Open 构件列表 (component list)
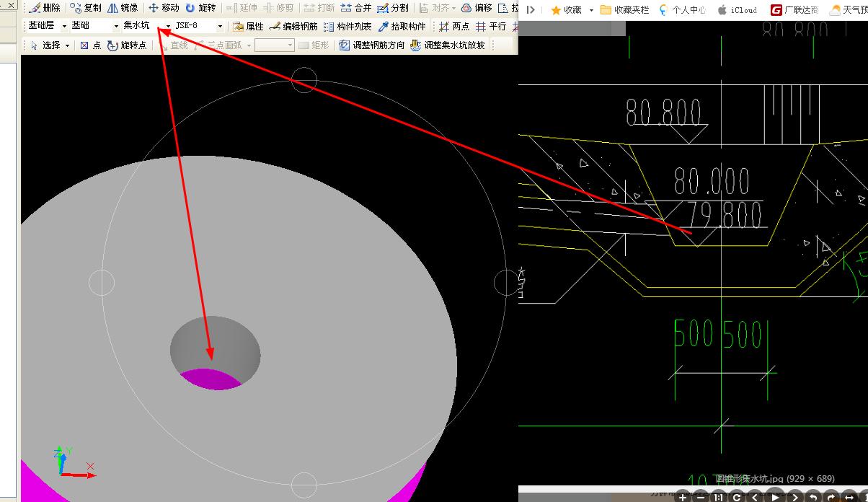This screenshot has width=868, height=502. pos(347,26)
